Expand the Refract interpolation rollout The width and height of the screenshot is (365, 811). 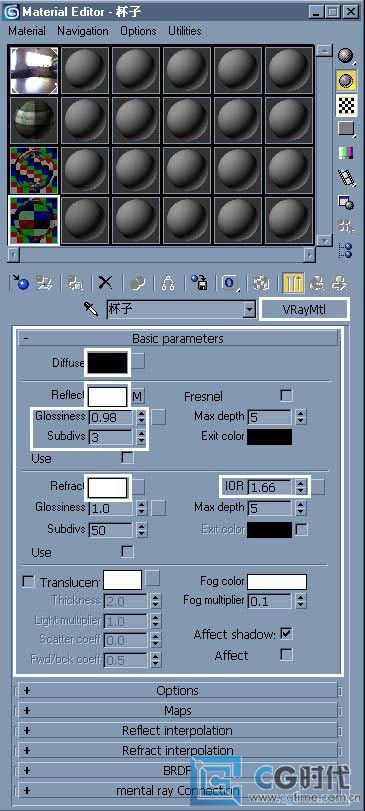click(x=178, y=750)
